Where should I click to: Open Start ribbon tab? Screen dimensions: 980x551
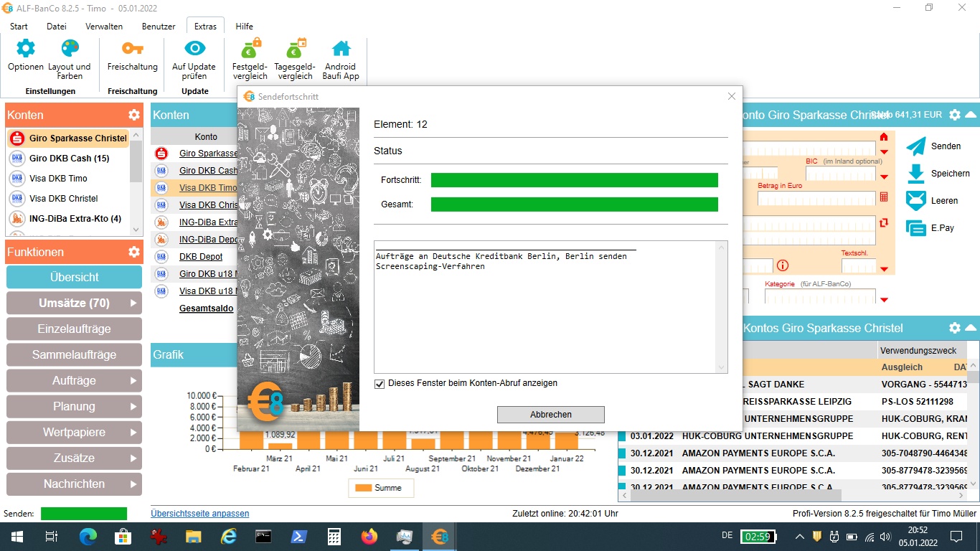[x=19, y=27]
